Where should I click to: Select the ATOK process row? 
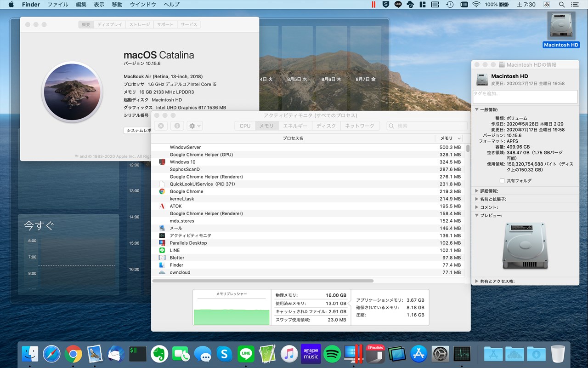pyautogui.click(x=308, y=206)
